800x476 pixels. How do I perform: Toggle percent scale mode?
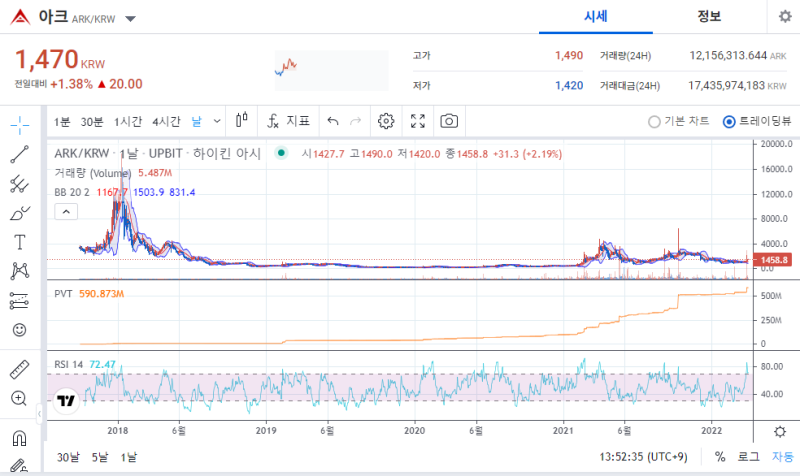(720, 457)
